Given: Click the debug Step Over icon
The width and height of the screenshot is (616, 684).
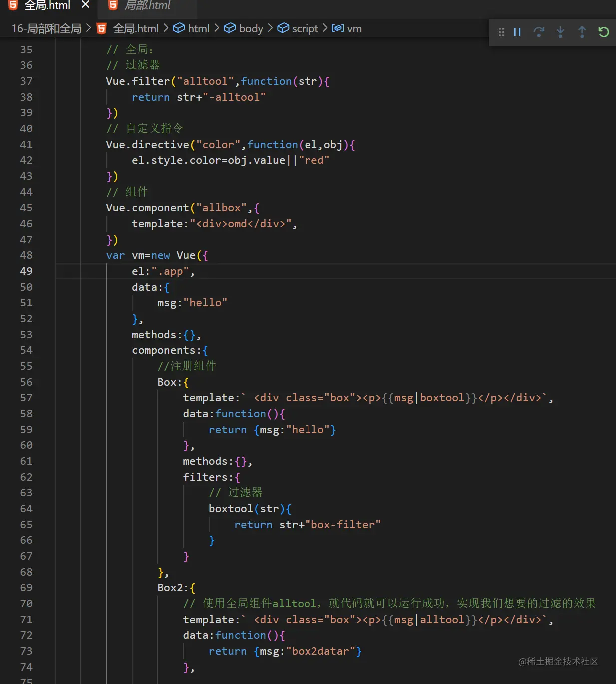Looking at the screenshot, I should pos(539,32).
